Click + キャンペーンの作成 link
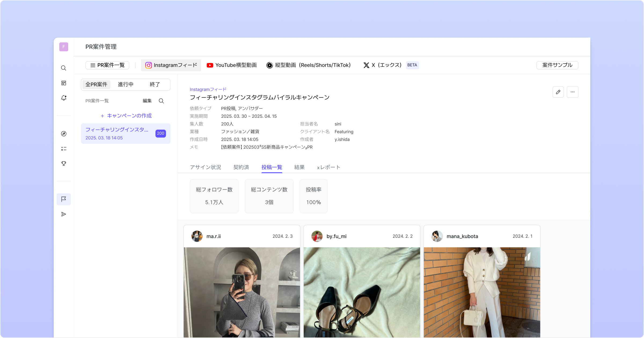644x338 pixels. pos(126,116)
